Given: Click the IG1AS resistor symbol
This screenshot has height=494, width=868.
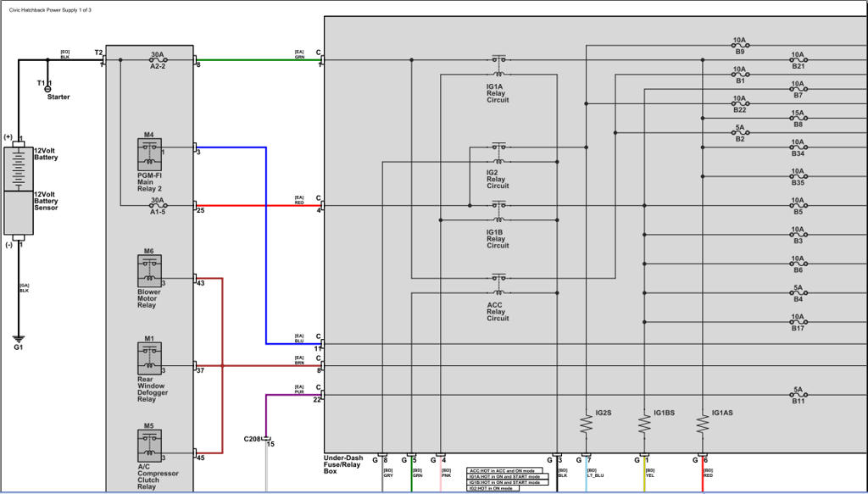Looking at the screenshot, I should pyautogui.click(x=703, y=425).
